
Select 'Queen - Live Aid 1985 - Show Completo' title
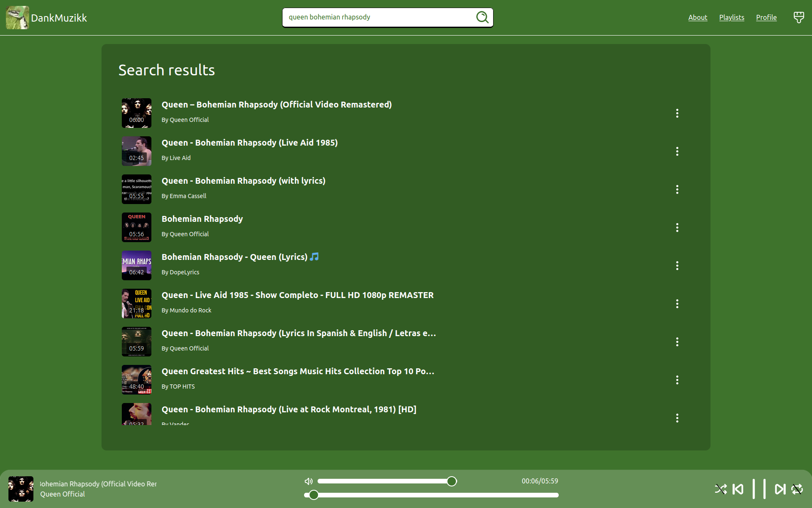coord(298,295)
